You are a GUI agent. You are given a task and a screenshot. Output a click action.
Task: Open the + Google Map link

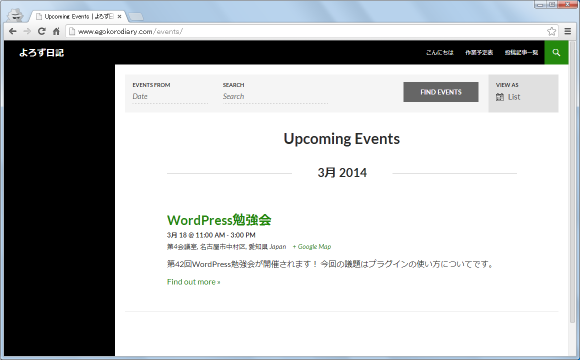(x=312, y=246)
